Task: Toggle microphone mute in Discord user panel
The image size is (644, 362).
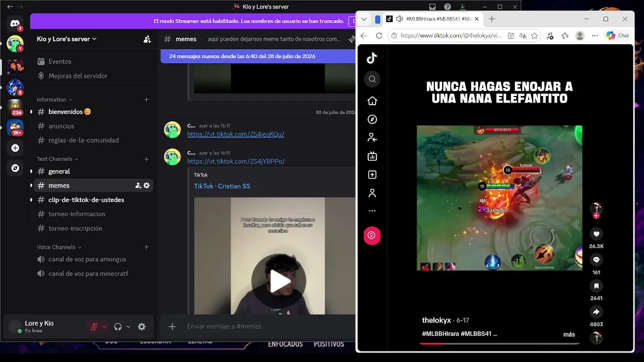Action: point(94,327)
